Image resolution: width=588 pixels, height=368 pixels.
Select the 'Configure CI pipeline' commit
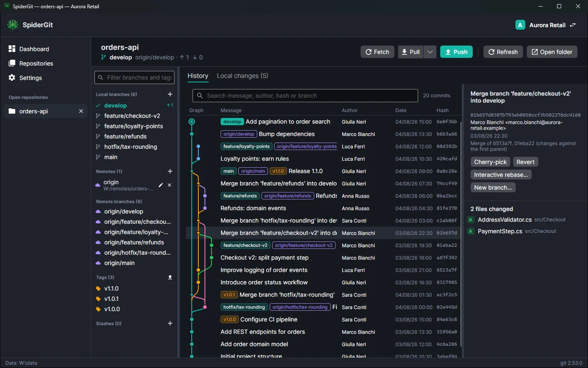(x=323, y=320)
